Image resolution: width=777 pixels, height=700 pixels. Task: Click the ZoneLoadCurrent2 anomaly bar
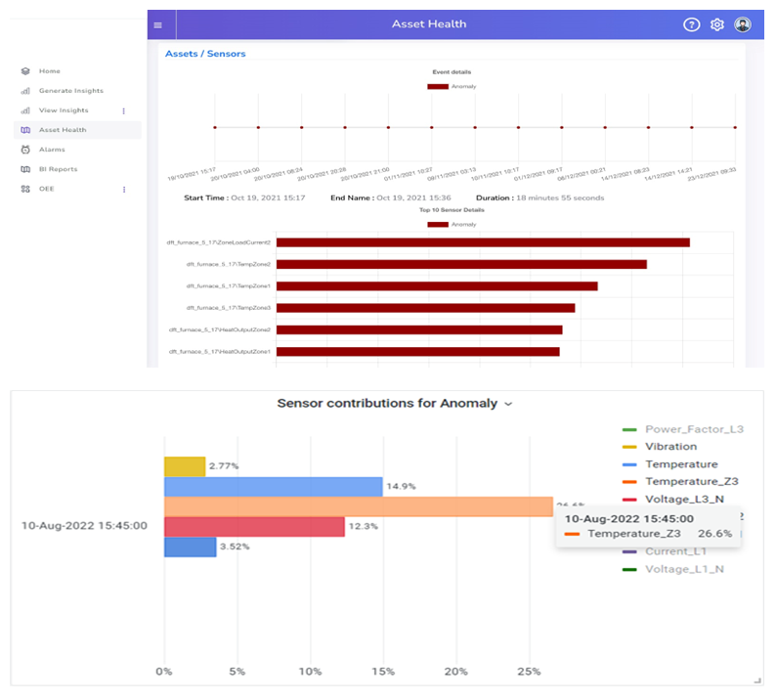[x=483, y=241]
